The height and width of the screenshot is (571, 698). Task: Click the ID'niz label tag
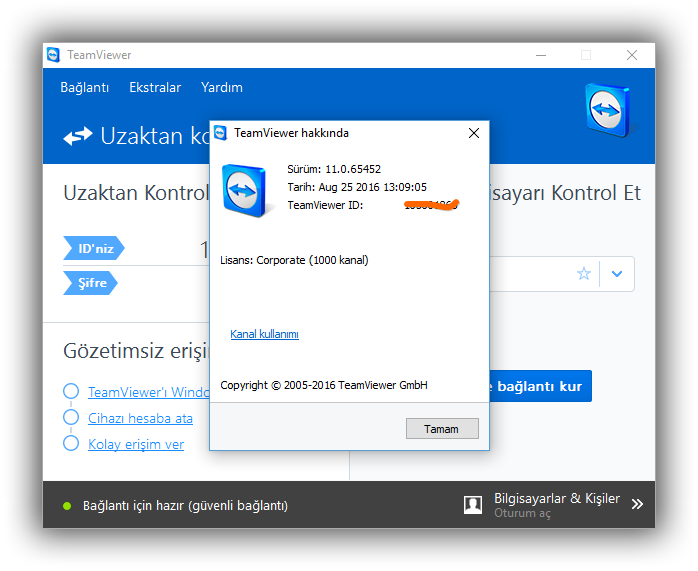(93, 248)
